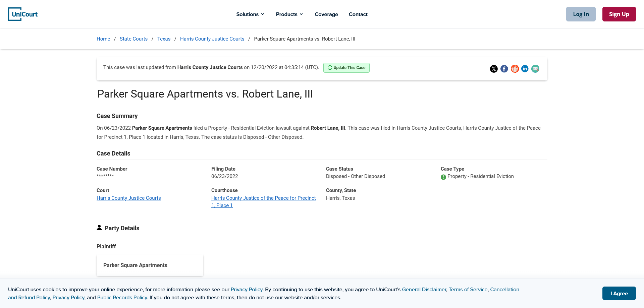Open Texas breadcrumb link

coord(164,39)
